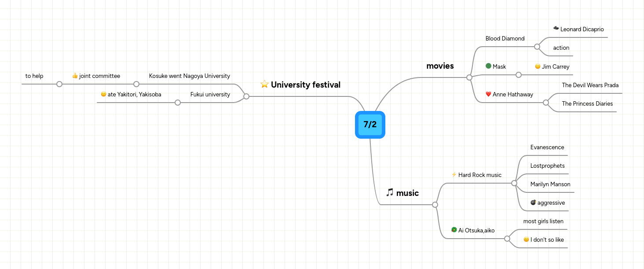Collapse the movies branch node
Viewport: 644px width, 269px height.
click(x=469, y=77)
